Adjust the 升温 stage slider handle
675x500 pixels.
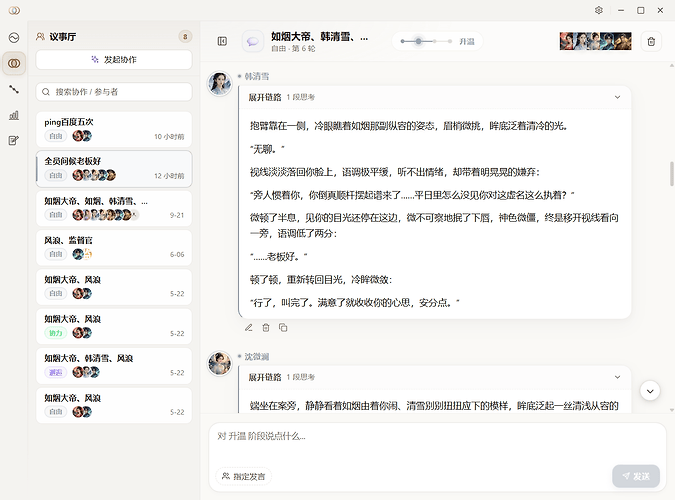point(418,41)
